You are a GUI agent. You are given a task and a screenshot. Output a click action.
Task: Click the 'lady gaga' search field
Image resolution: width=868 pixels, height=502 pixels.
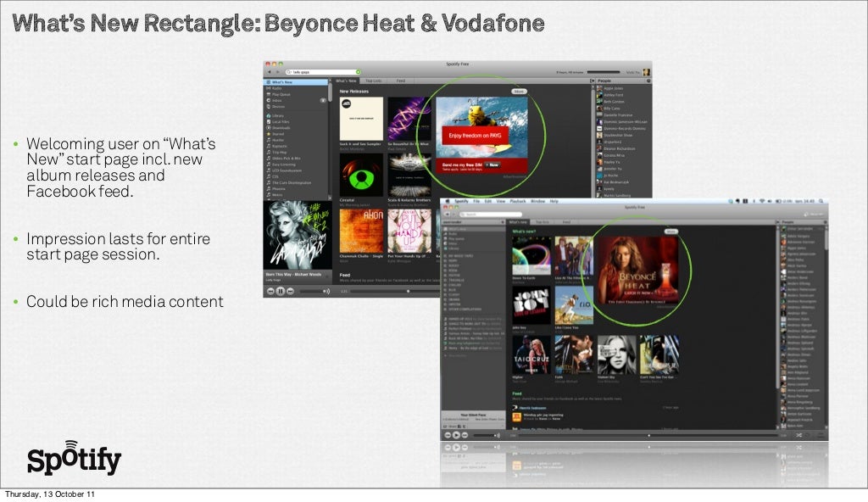[x=323, y=72]
